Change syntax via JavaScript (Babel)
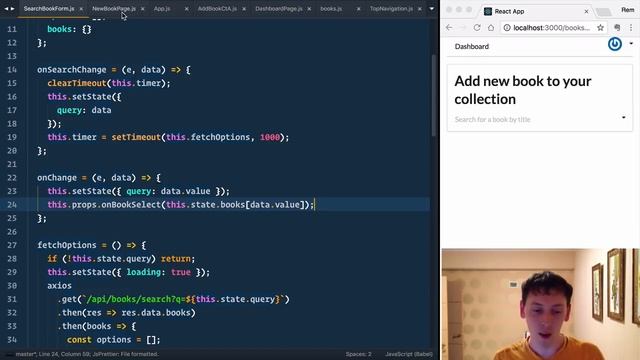 click(409, 354)
